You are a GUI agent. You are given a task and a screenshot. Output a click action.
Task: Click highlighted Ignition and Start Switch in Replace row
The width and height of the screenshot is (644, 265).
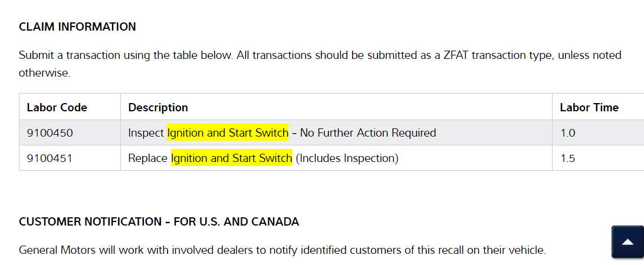(x=231, y=158)
